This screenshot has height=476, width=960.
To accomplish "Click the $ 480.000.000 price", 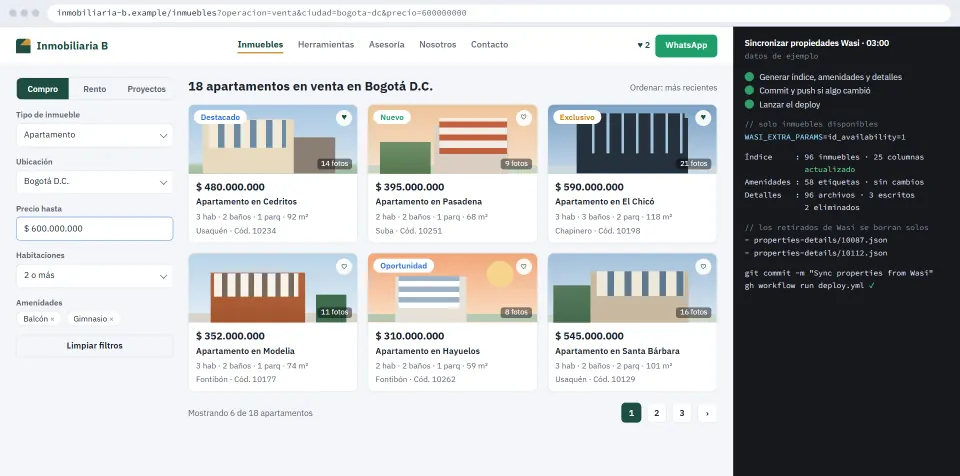I will (x=230, y=187).
